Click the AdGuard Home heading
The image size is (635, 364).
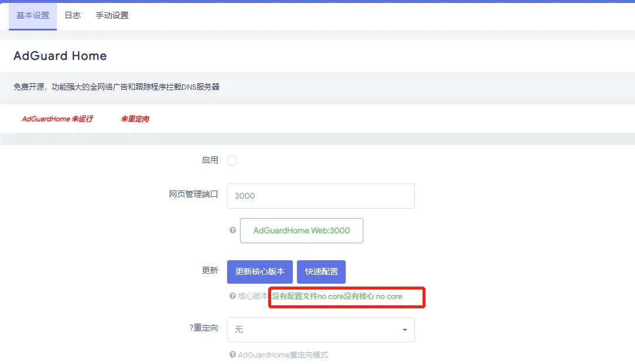click(x=60, y=56)
